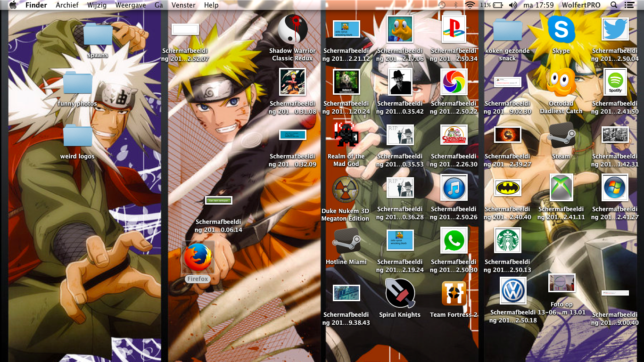Viewport: 644px width, 362px height.
Task: Select the Hotline Miami shortcut
Action: pos(346,241)
